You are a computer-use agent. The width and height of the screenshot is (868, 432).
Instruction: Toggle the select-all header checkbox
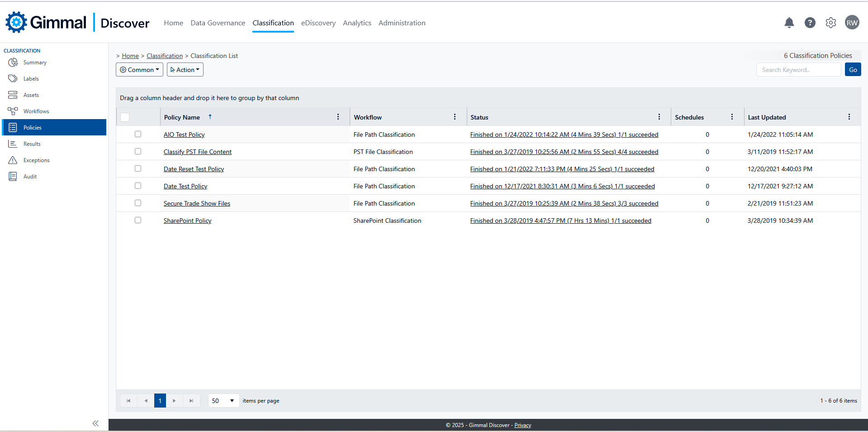click(x=125, y=117)
